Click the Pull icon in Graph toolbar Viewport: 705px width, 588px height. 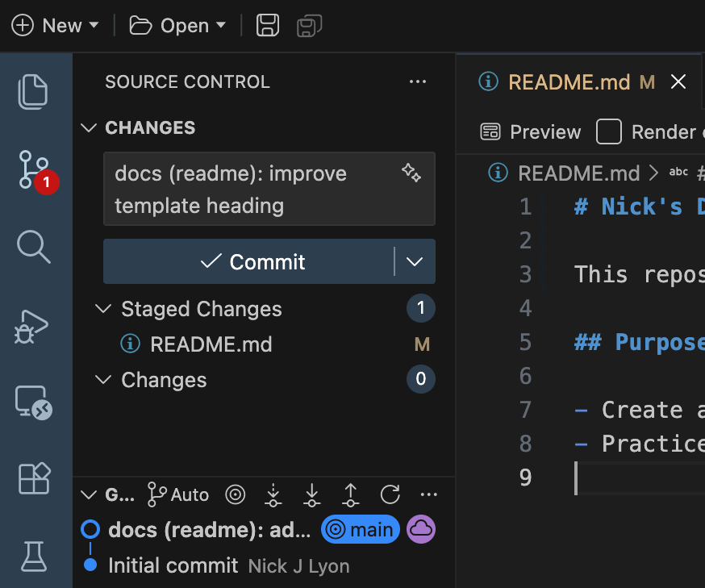tap(311, 494)
